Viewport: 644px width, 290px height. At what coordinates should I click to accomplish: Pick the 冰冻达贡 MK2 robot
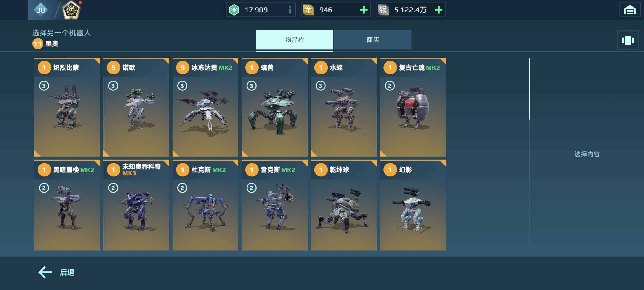tap(205, 107)
